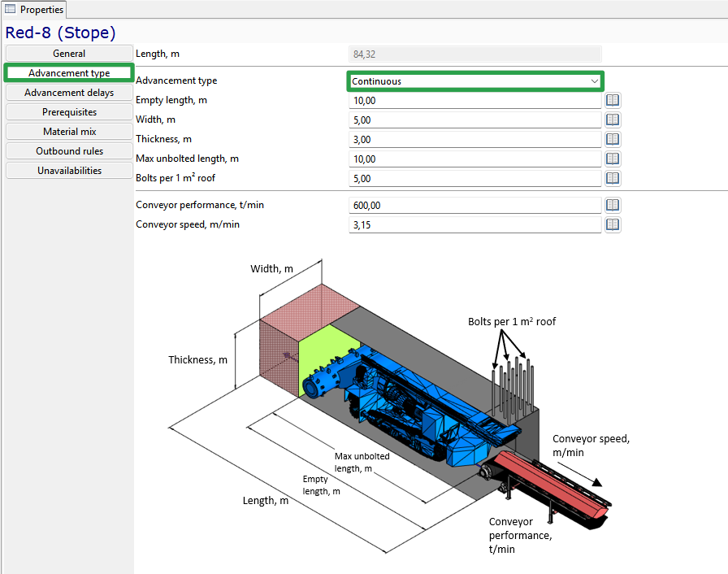Click the Thickness input field
This screenshot has height=574, width=728.
(475, 140)
